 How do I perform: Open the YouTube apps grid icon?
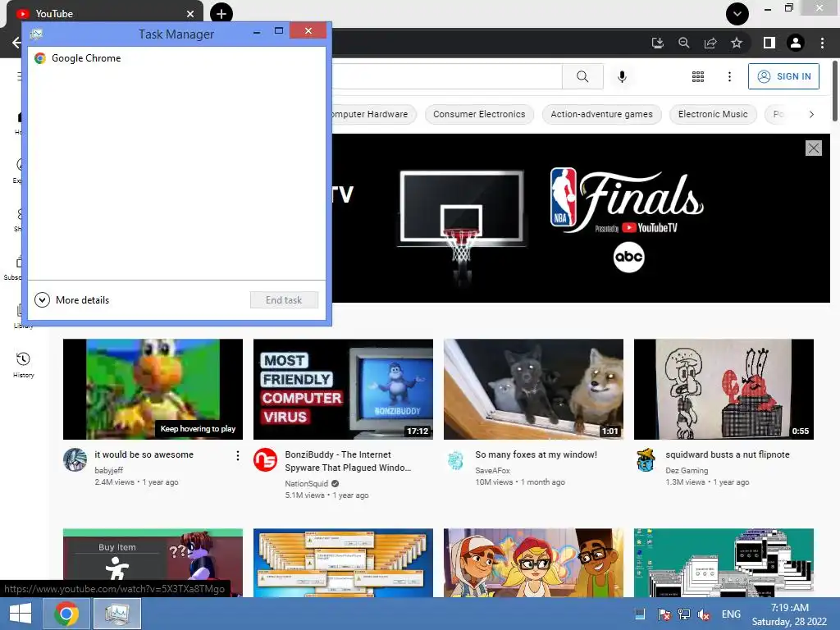pyautogui.click(x=697, y=76)
